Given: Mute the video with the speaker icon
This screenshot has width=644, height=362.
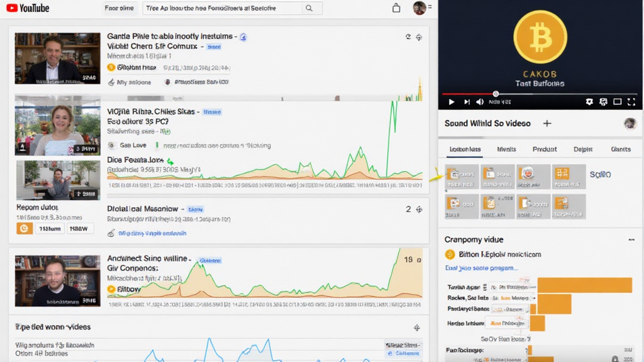Looking at the screenshot, I should [480, 102].
